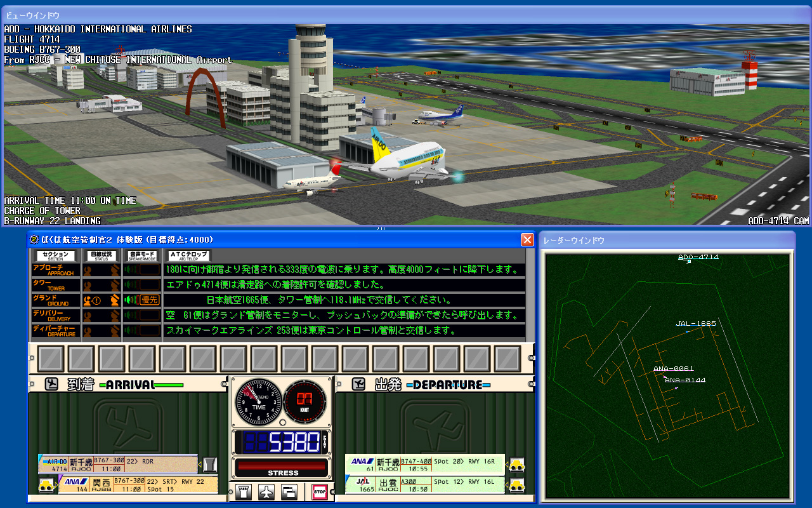Click the runway icon beside AIR DO 4714 strip
Screen dimensions: 812x508
[x=211, y=465]
